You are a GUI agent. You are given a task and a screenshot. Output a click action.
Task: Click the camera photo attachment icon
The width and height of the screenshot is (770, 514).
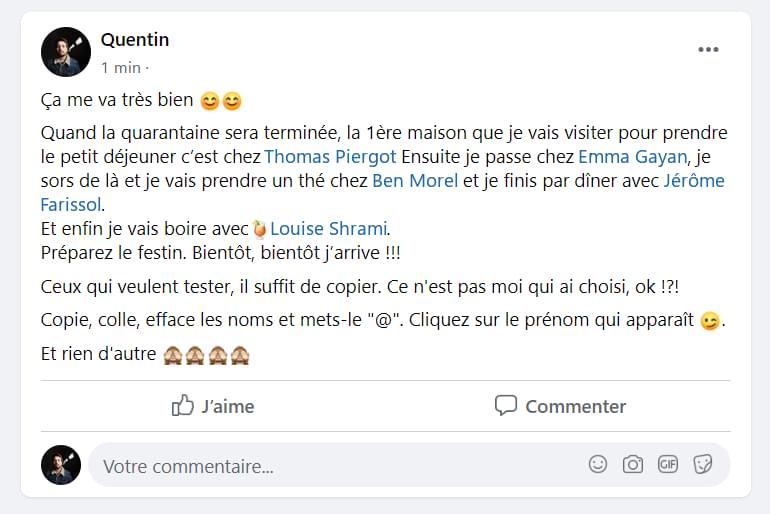tap(632, 464)
